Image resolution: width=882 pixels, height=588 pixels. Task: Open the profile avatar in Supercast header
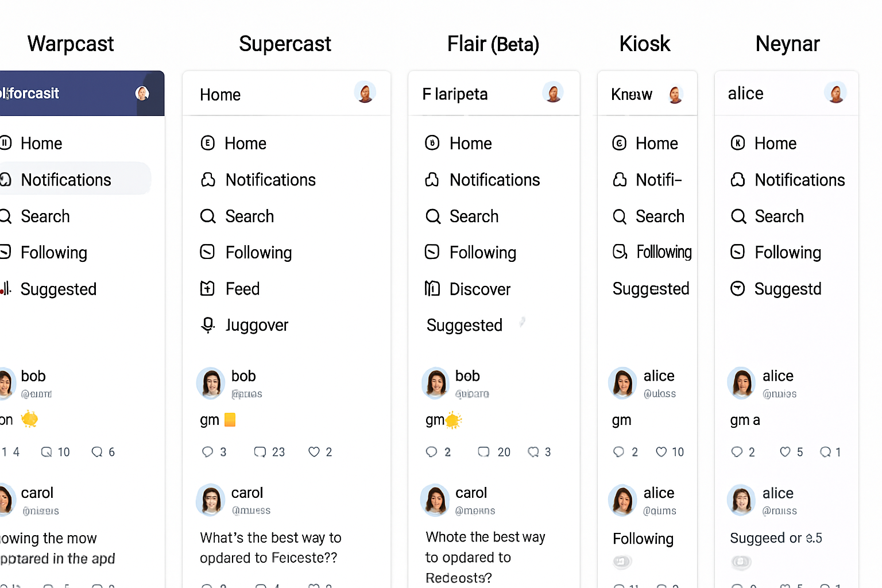(365, 92)
